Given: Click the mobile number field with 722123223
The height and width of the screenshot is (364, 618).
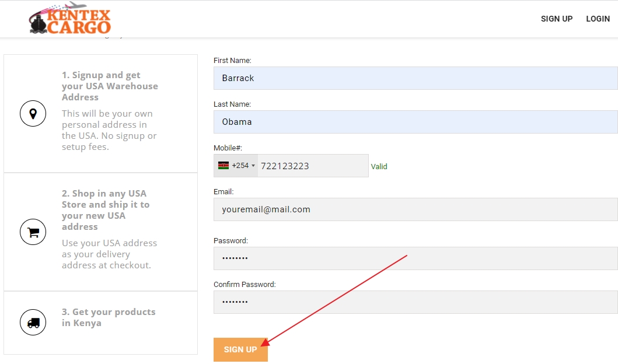Looking at the screenshot, I should pyautogui.click(x=312, y=166).
